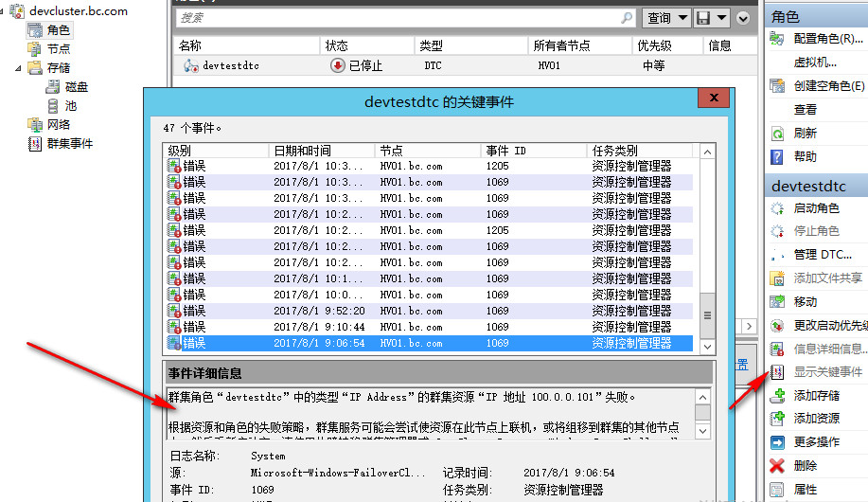
Task: Open the 查看 action
Action: tap(805, 110)
